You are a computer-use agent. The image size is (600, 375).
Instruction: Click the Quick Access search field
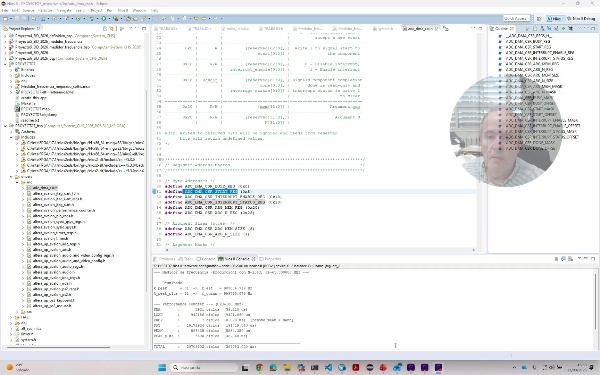point(516,18)
